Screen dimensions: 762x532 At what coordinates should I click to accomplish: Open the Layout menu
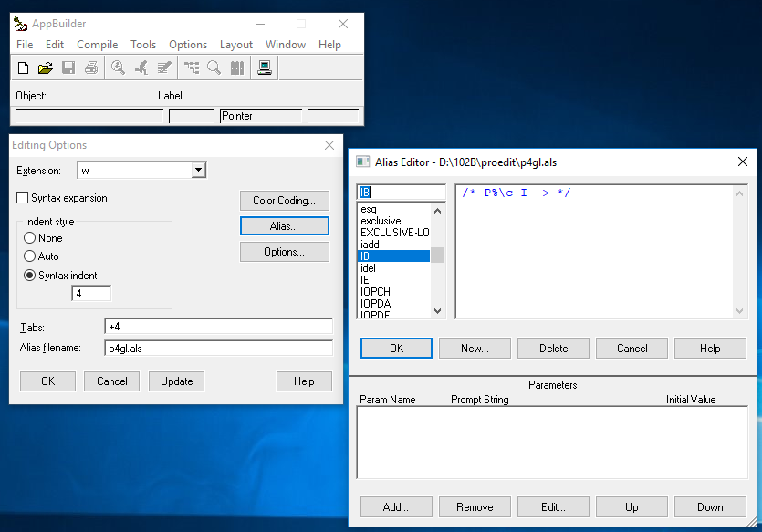236,45
